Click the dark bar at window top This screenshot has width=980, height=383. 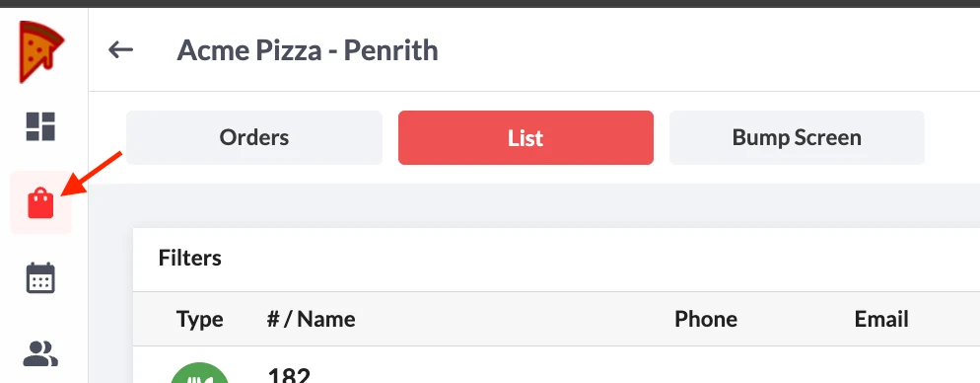point(490,4)
